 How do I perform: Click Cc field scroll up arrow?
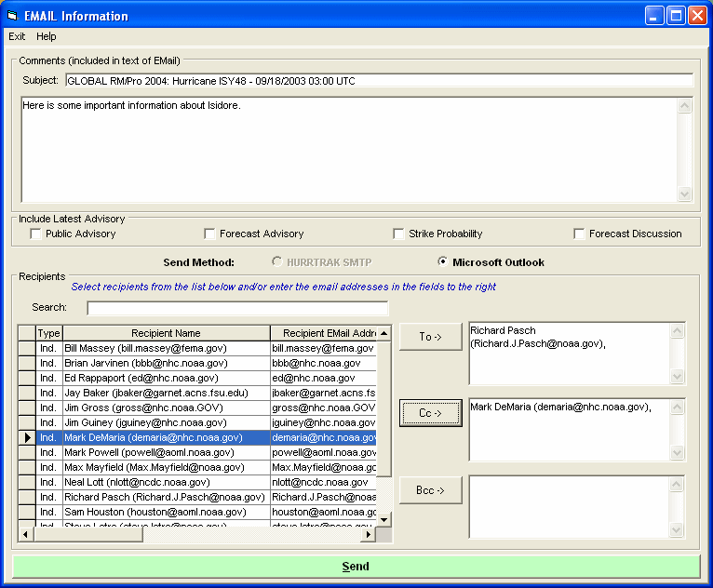point(677,408)
